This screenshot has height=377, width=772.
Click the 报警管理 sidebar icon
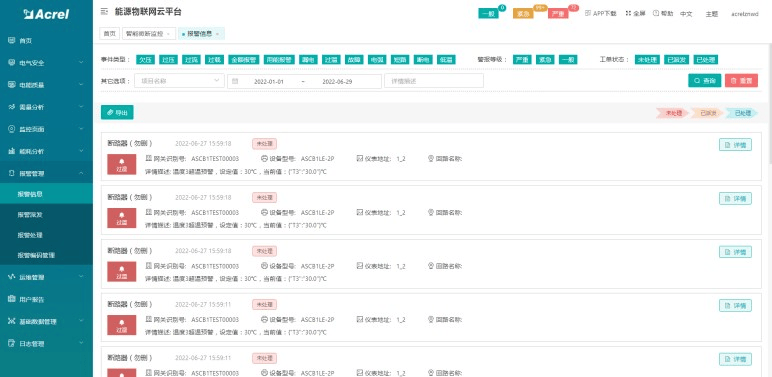tap(11, 173)
